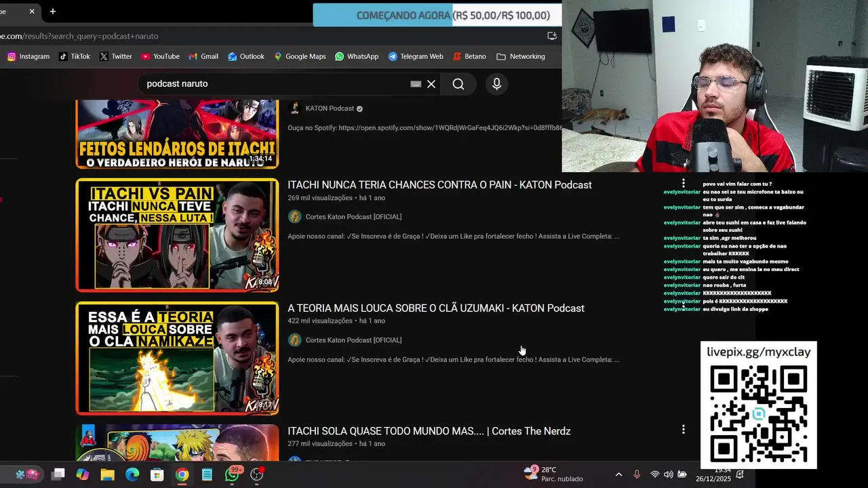
Task: Open KATON Podcast channel name
Action: pyautogui.click(x=330, y=108)
